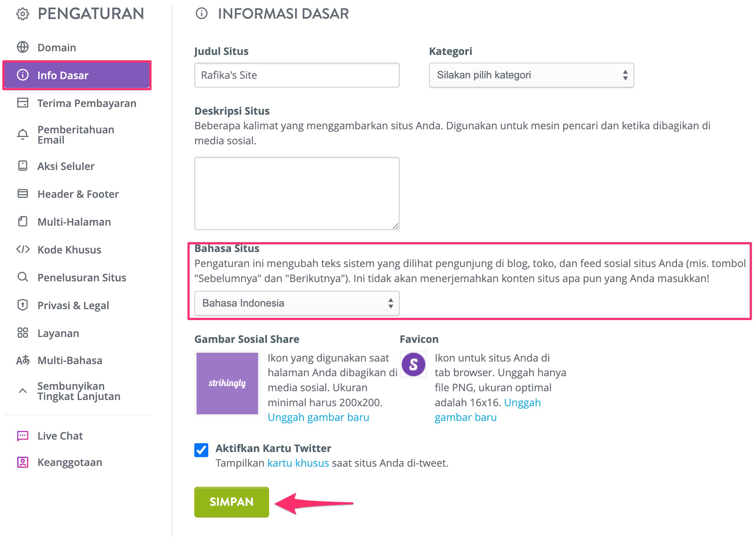Click the Judul Situs input field
The height and width of the screenshot is (537, 756).
click(x=297, y=75)
